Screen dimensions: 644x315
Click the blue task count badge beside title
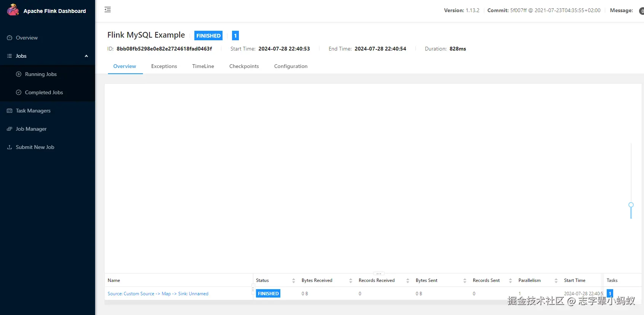235,35
